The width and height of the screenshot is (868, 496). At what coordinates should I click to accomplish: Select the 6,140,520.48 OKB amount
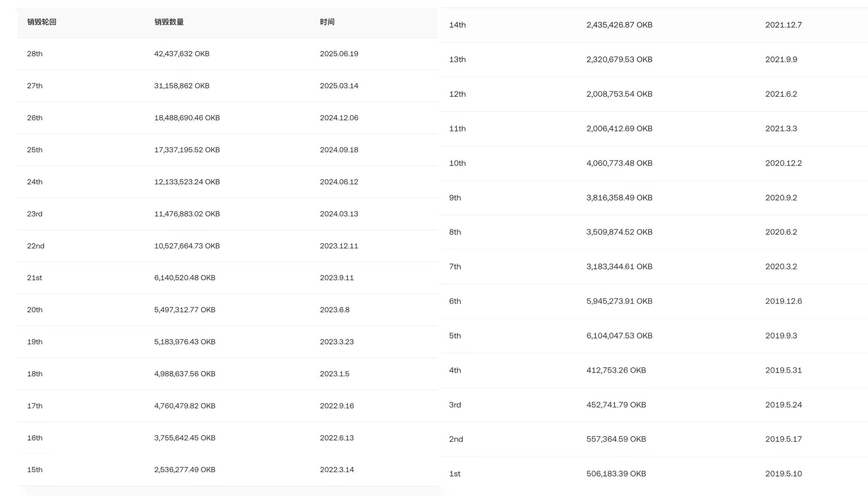pyautogui.click(x=185, y=278)
